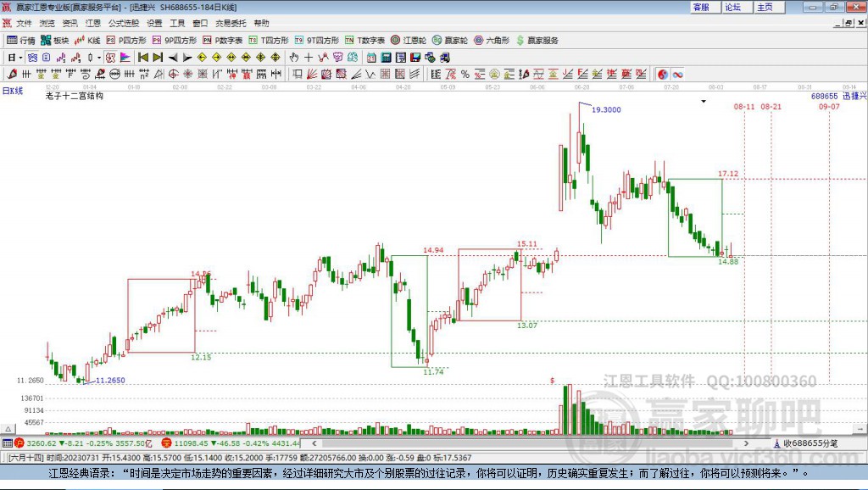Open the P数字表 tool
This screenshot has width=868, height=490.
[x=223, y=41]
